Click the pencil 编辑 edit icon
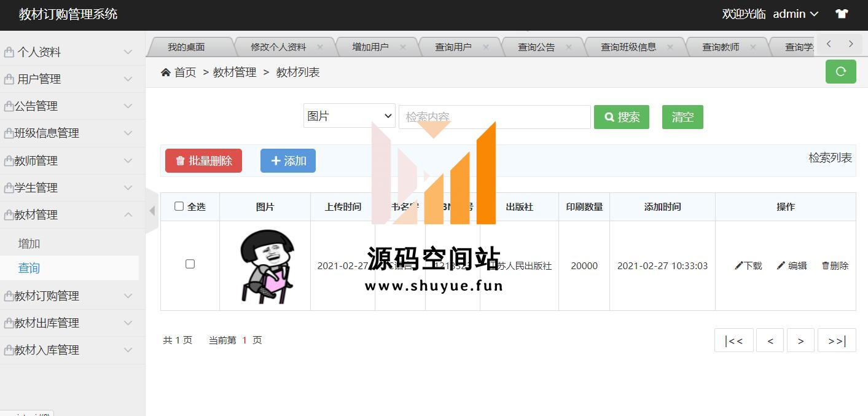The image size is (868, 416). (x=781, y=265)
